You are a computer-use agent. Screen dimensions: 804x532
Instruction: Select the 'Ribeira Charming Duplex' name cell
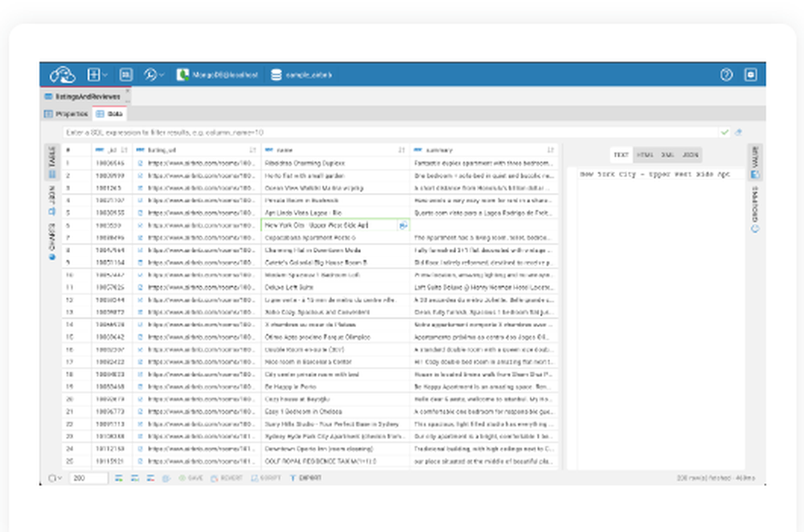pyautogui.click(x=335, y=163)
